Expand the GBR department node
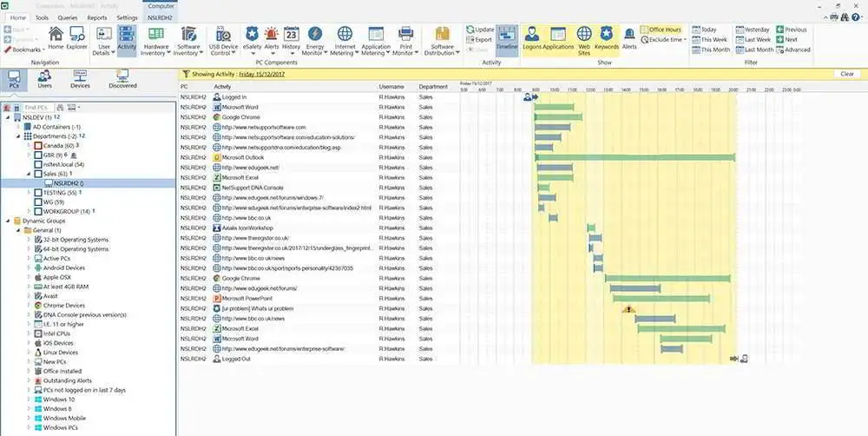 pyautogui.click(x=30, y=155)
